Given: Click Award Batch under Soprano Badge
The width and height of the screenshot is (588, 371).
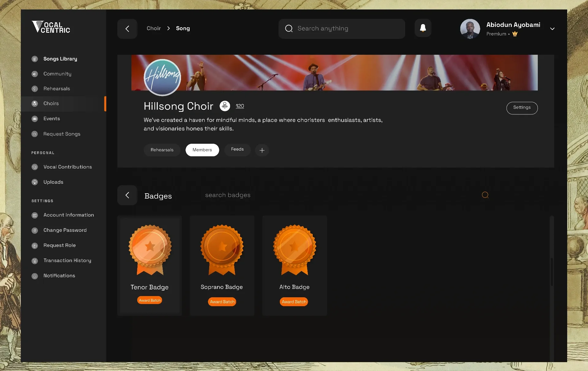Looking at the screenshot, I should pyautogui.click(x=222, y=302).
